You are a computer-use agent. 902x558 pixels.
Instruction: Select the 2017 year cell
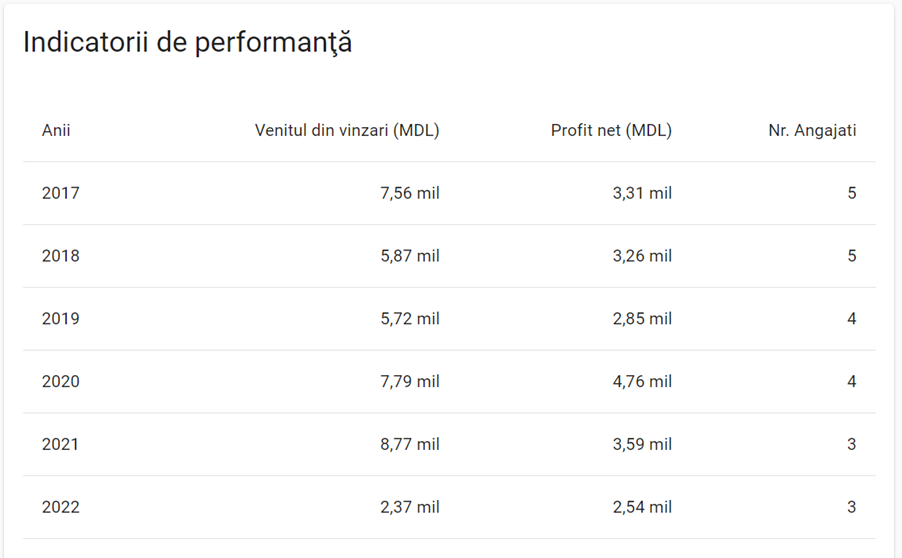pyautogui.click(x=60, y=193)
